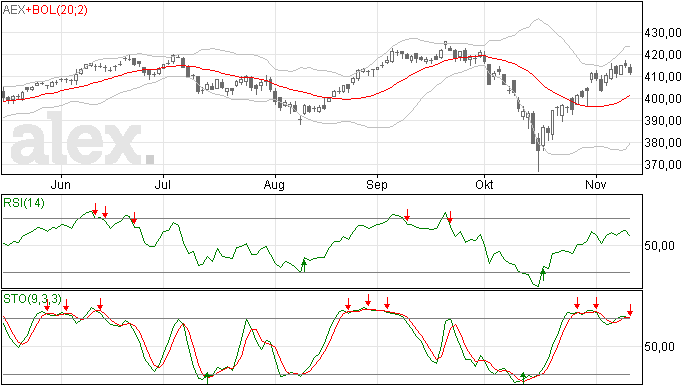Click the green RSI buy arrow in August
The height and width of the screenshot is (387, 690).
click(303, 265)
